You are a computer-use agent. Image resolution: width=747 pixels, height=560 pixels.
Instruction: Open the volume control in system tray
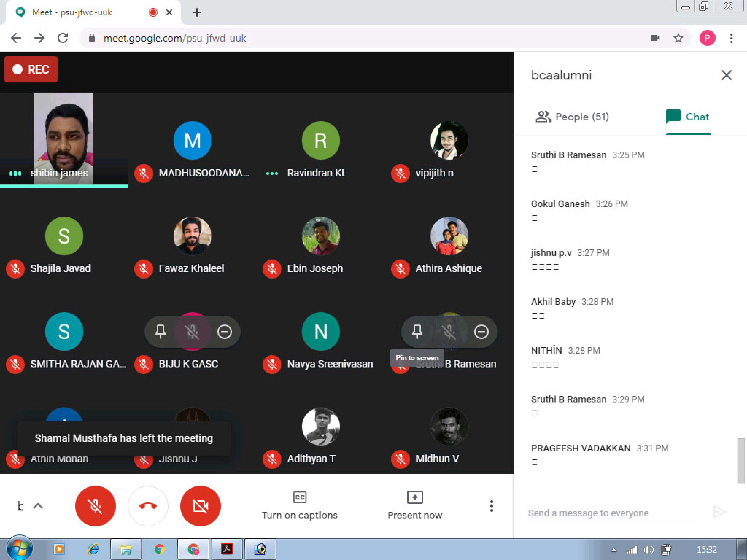tap(648, 550)
